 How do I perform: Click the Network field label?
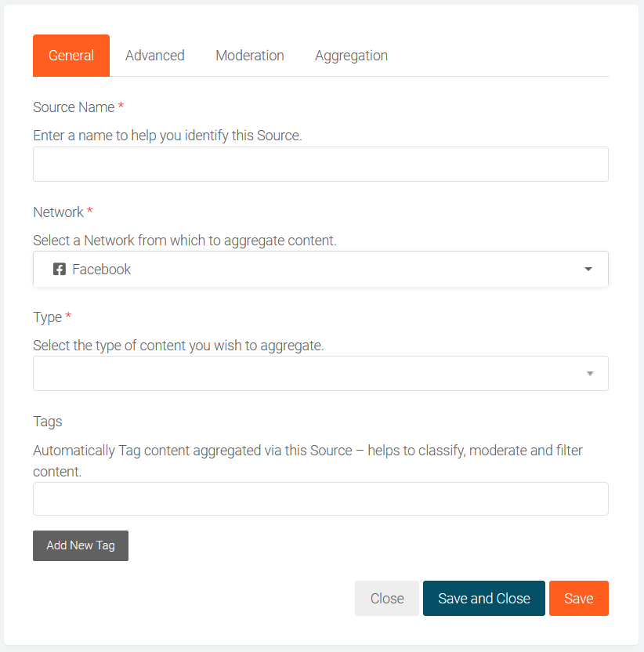pyautogui.click(x=58, y=212)
